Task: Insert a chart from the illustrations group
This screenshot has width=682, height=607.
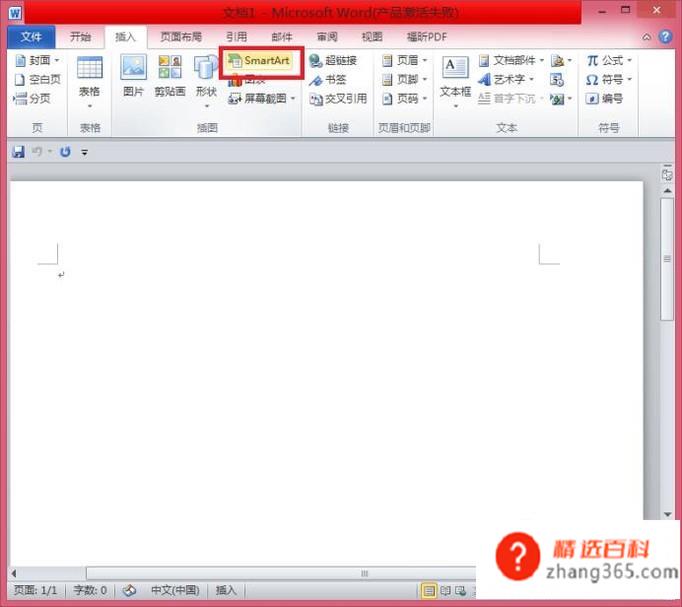Action: [x=247, y=80]
